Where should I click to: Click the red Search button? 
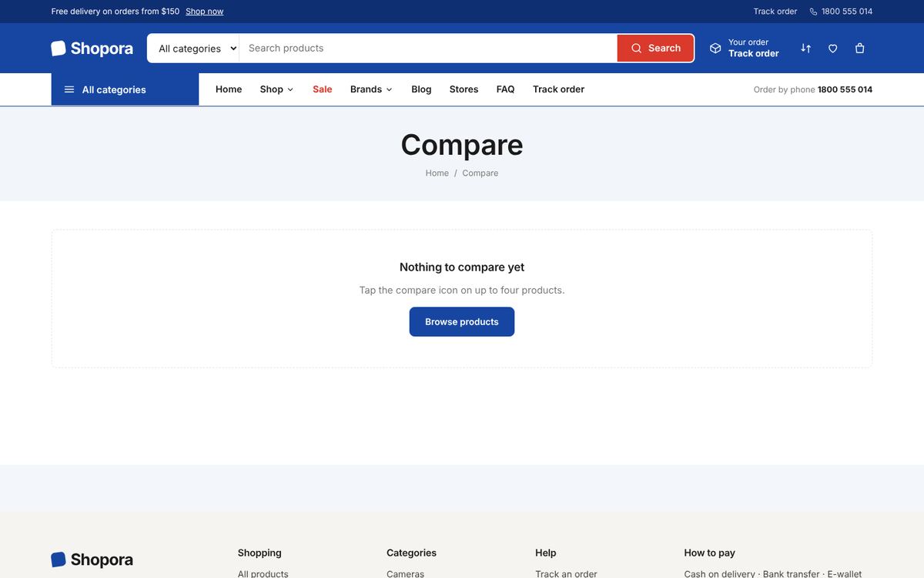coord(655,48)
